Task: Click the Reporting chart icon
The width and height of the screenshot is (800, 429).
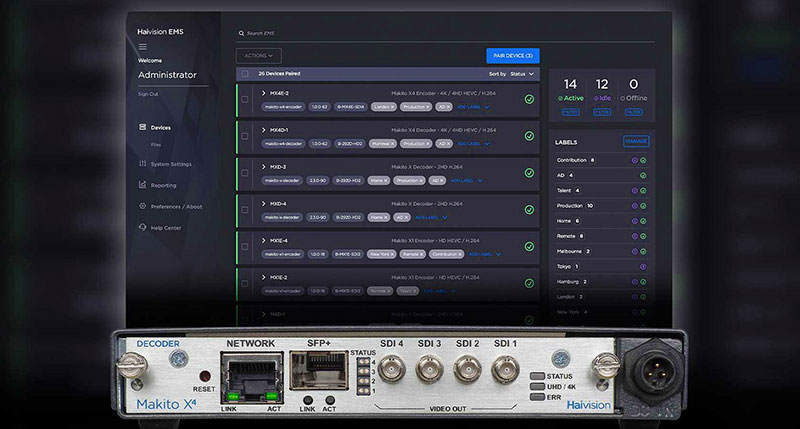Action: click(x=142, y=185)
